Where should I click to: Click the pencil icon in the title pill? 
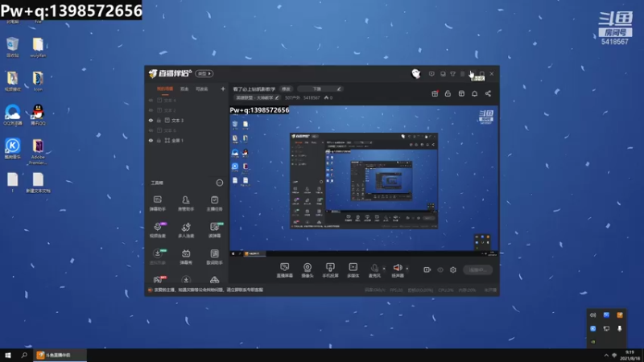tap(339, 88)
